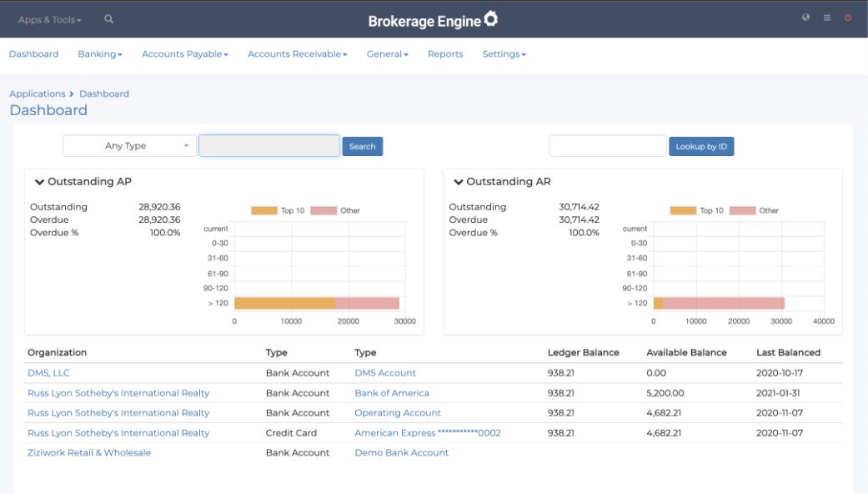The width and height of the screenshot is (868, 494).
Task: Click the Last Balanced column header
Action: pos(788,352)
